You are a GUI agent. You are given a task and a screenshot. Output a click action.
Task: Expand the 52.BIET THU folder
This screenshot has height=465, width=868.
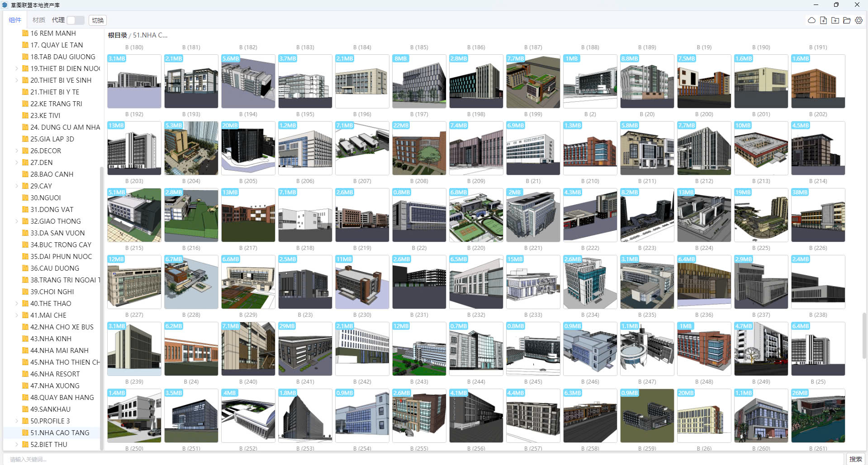tap(17, 445)
